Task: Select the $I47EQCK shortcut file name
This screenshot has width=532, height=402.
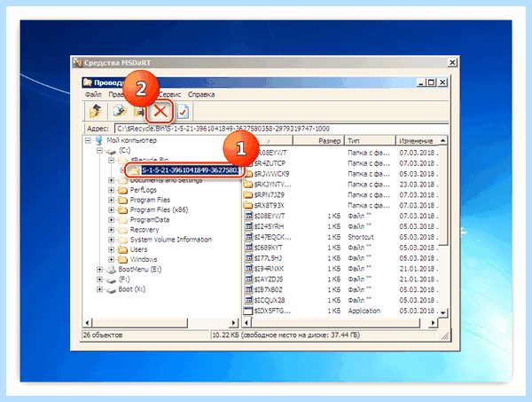Action: pyautogui.click(x=273, y=237)
